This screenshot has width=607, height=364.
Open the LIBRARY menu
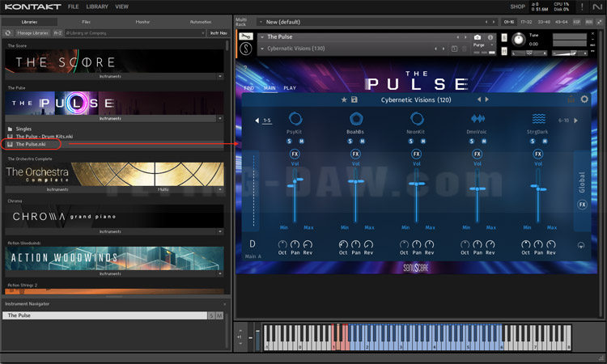97,6
